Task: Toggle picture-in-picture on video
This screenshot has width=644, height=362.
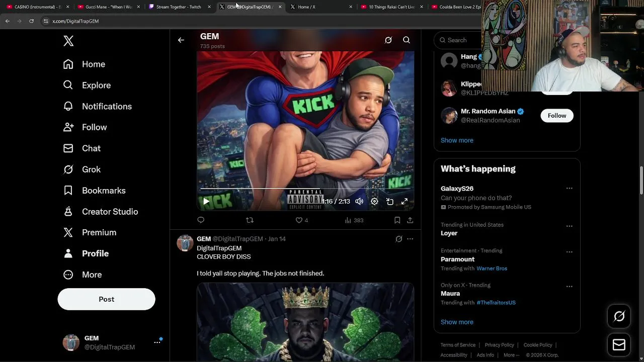Action: 390,201
